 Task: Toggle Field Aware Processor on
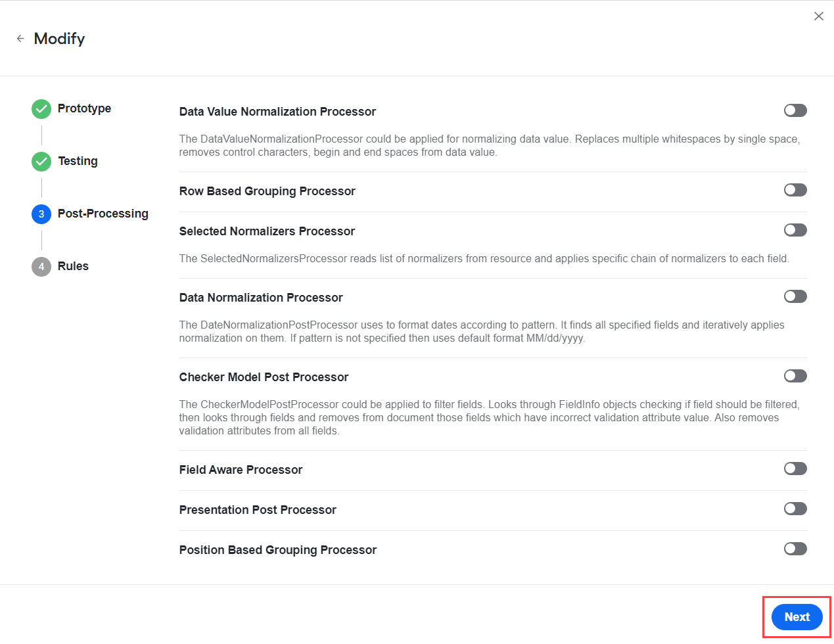point(795,469)
